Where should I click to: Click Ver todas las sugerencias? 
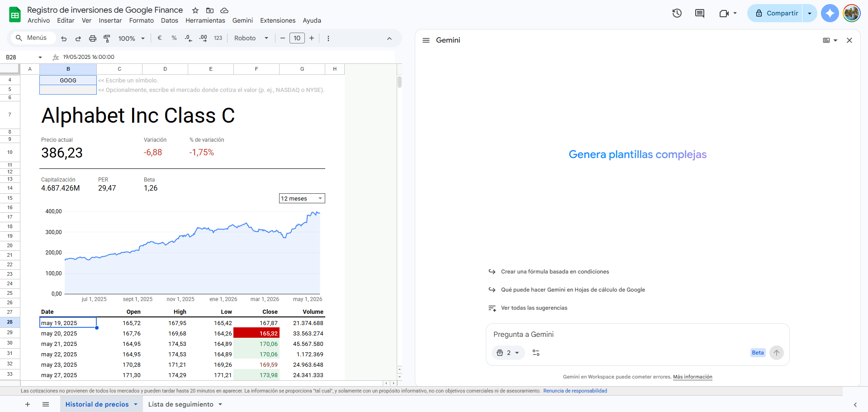point(534,308)
